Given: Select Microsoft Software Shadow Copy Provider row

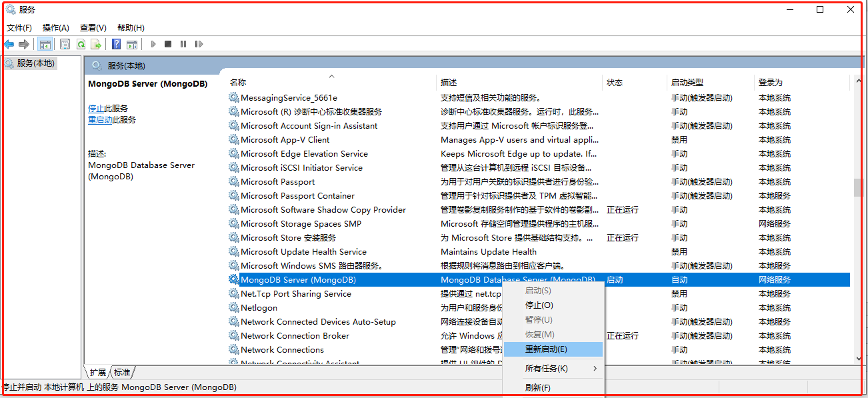Looking at the screenshot, I should 539,209.
